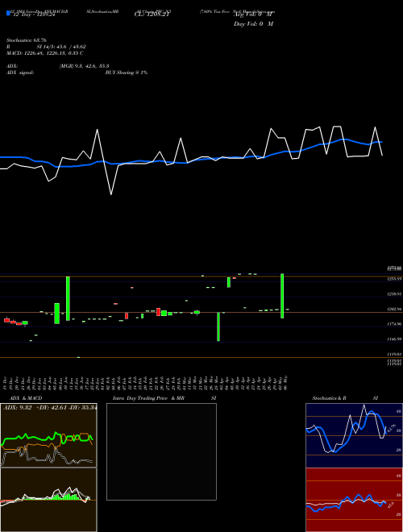Viewport: 403px width, 532px height.
Task: Click the 'Avg Vol: 0 M' label
Action: (253, 15)
